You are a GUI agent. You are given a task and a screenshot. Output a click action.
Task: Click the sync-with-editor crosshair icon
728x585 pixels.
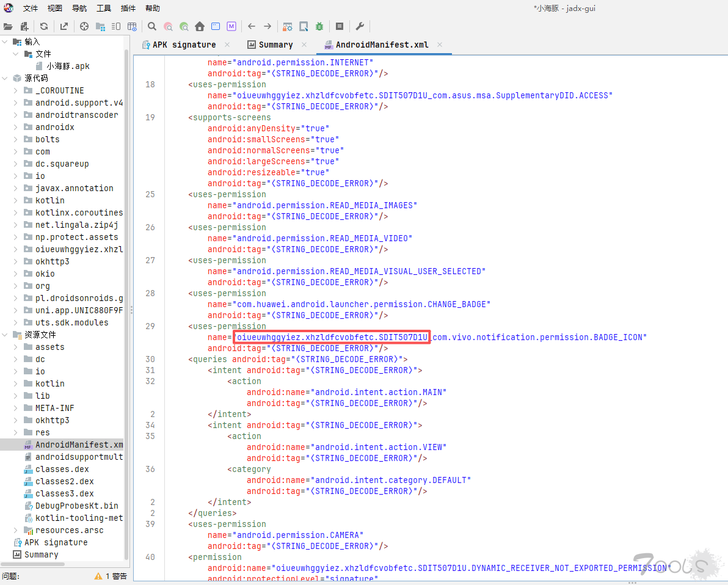pyautogui.click(x=84, y=26)
